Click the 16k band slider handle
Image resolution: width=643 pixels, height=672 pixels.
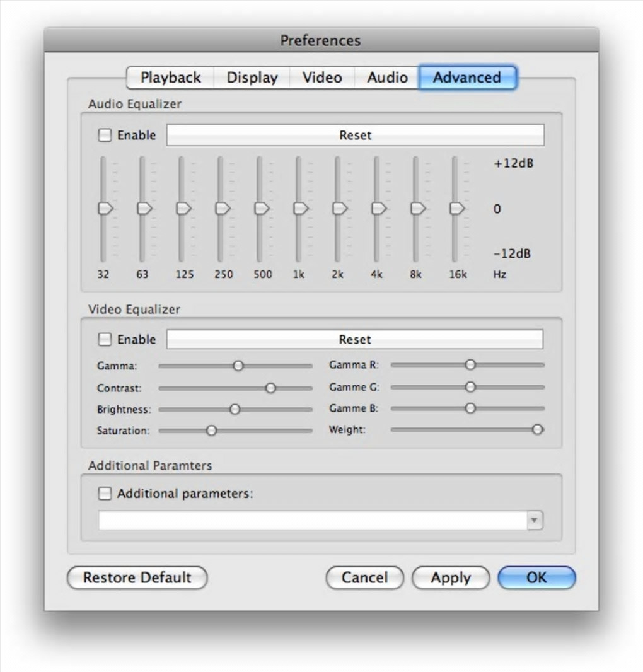pos(456,208)
